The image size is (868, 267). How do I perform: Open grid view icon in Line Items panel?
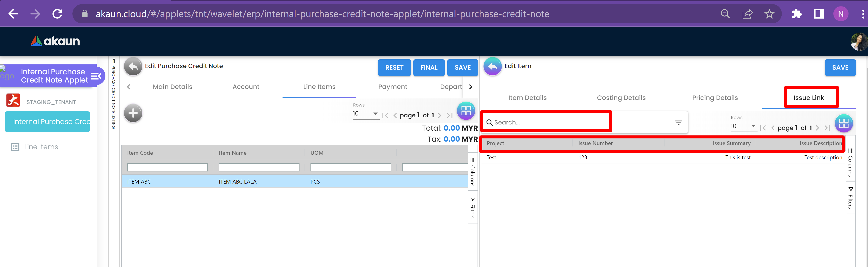tap(466, 110)
